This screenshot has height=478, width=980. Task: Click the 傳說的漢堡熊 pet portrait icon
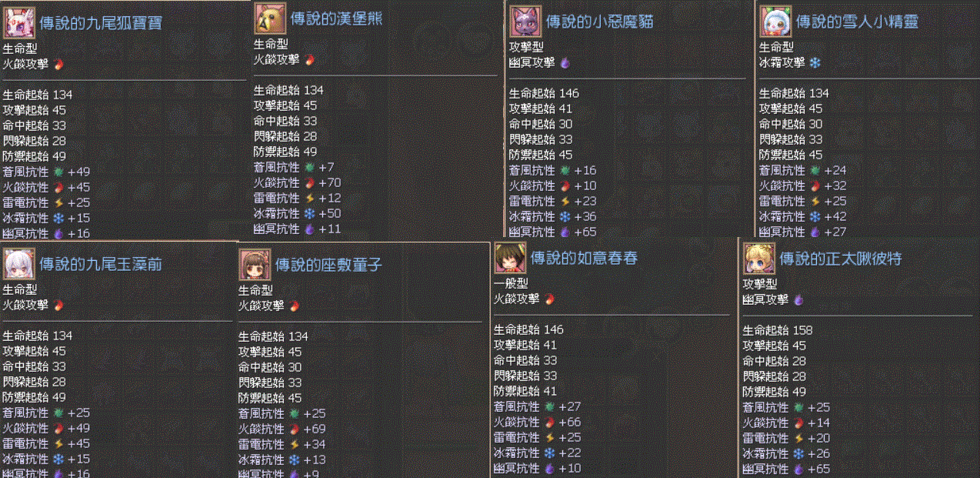tap(270, 18)
